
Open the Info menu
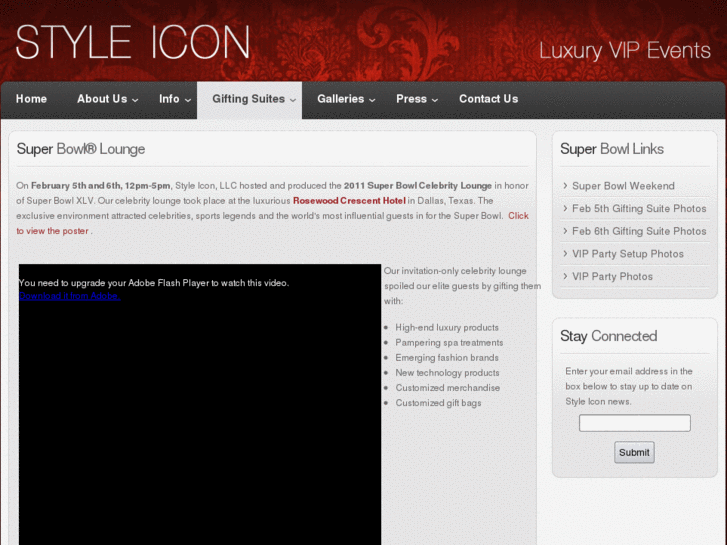[x=169, y=99]
